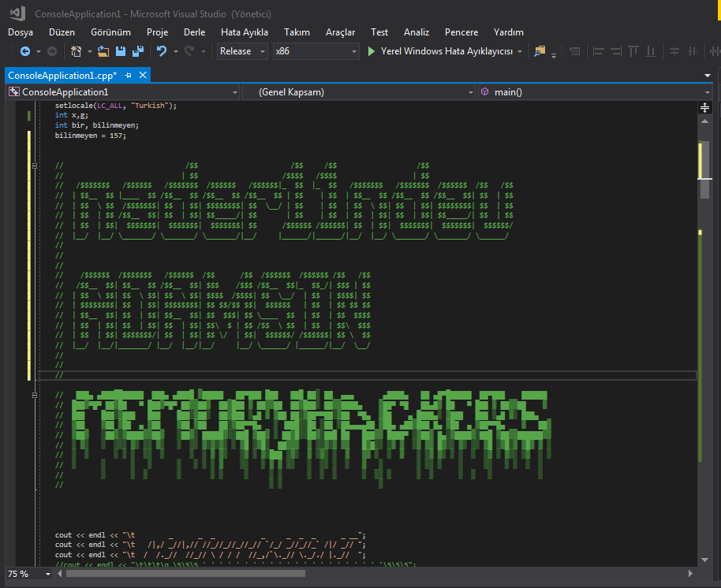Open the toolbar overflow options arrow
This screenshot has height=588, width=721.
click(554, 55)
